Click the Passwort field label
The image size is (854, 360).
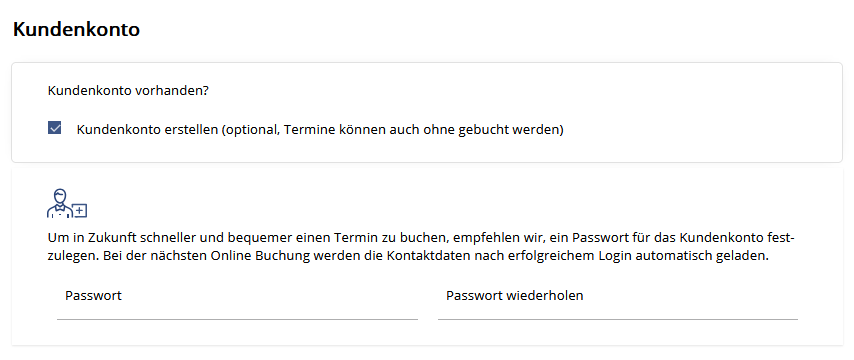93,295
